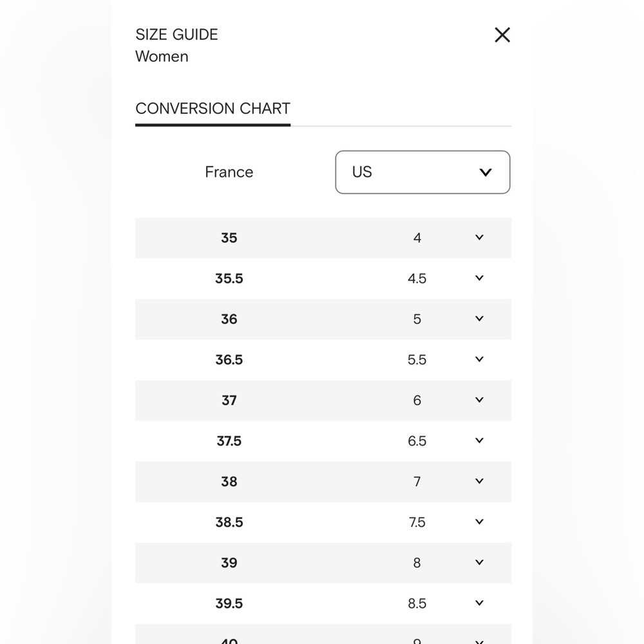Viewport: 644px width, 644px height.
Task: Expand the size 39.5 row chevron
Action: [479, 603]
